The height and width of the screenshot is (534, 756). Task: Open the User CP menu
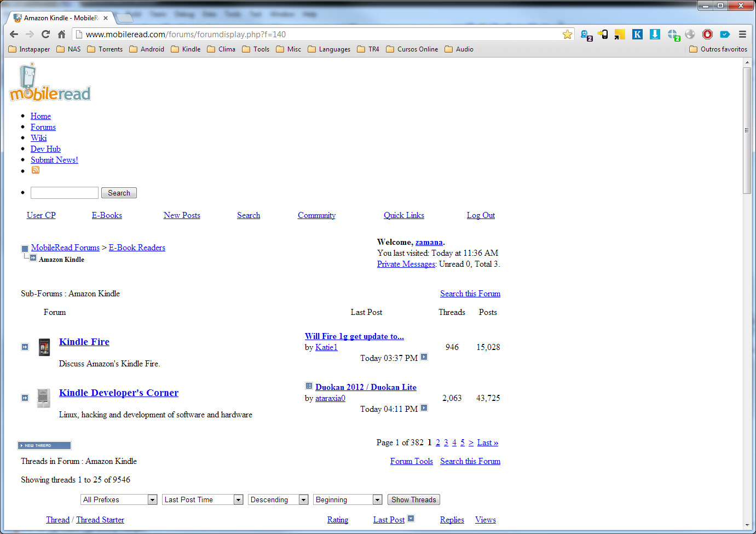pos(41,215)
